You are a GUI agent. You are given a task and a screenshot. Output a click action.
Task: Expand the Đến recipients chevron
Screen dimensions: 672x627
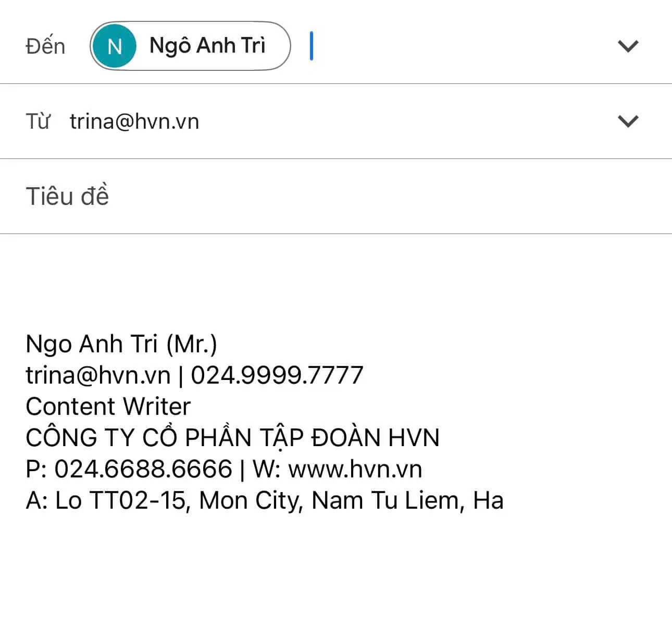[628, 46]
